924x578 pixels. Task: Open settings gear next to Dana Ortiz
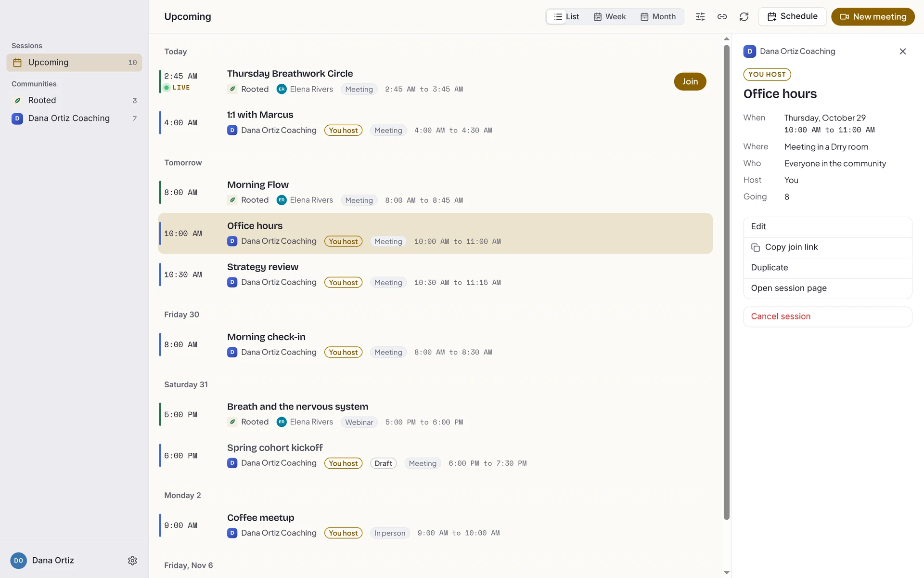[132, 561]
